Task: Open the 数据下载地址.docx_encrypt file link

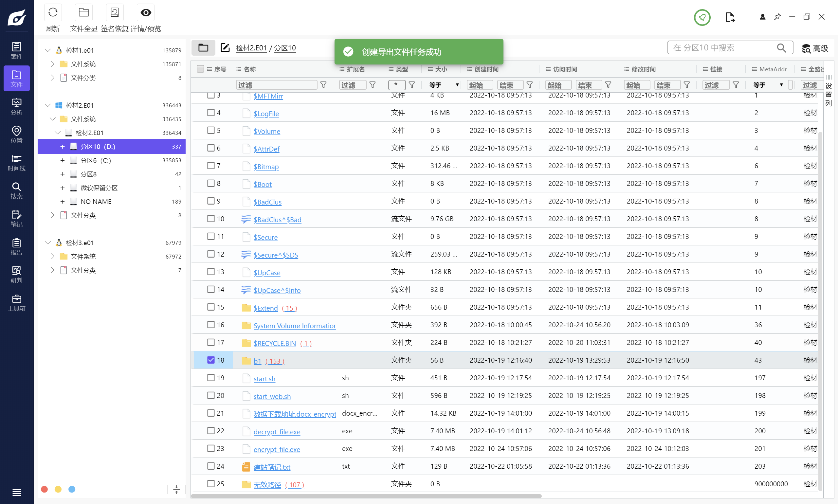Action: [x=295, y=414]
